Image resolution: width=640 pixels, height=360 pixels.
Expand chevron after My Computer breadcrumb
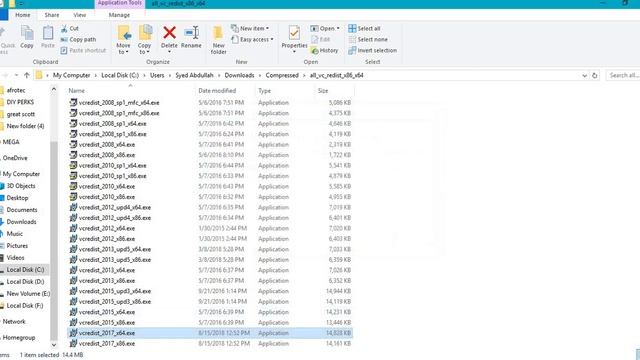(x=96, y=76)
